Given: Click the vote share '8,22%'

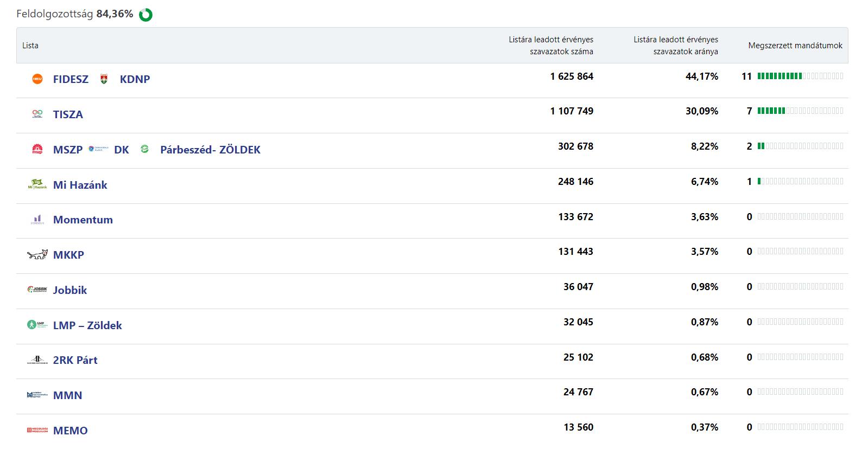Looking at the screenshot, I should coord(705,146).
